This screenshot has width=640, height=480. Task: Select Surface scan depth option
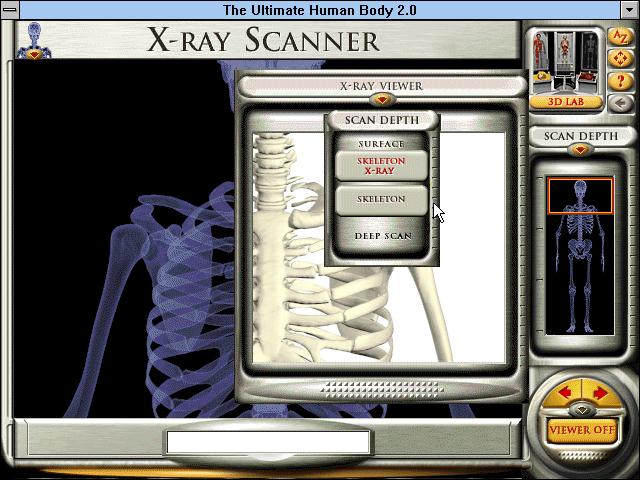[x=381, y=143]
